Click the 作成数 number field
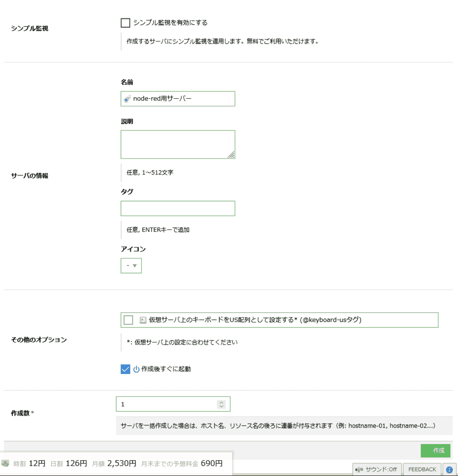 click(x=167, y=404)
